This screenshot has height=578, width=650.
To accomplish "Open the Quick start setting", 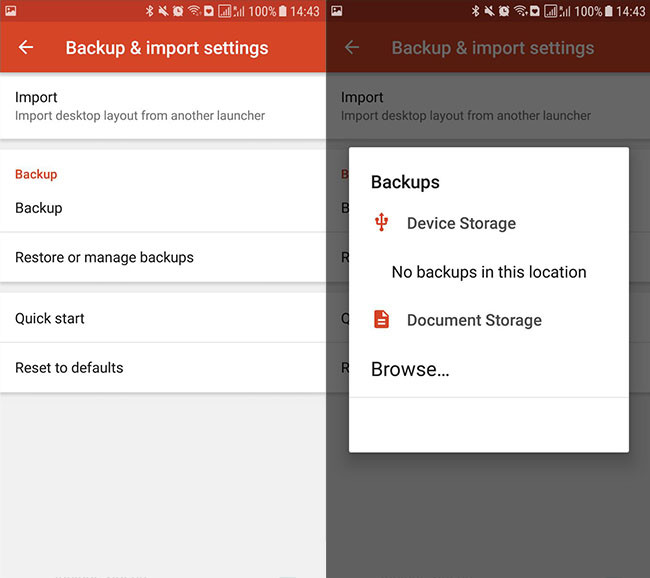I will [163, 318].
